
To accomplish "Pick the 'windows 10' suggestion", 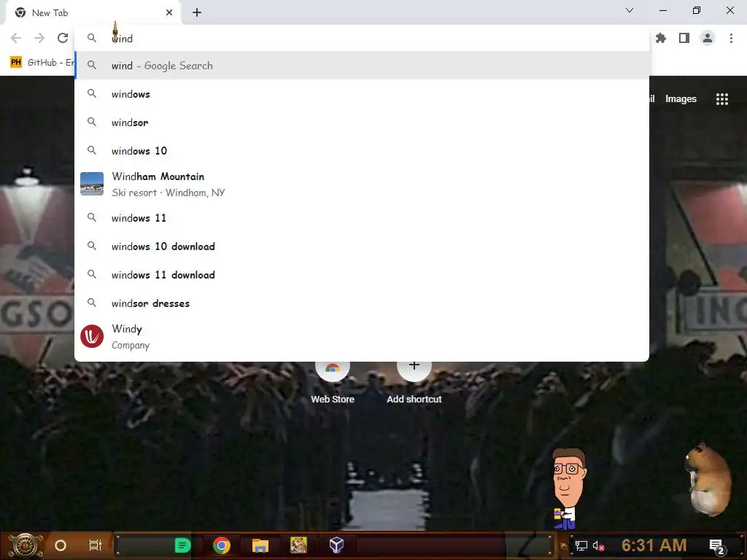I will tap(362, 151).
